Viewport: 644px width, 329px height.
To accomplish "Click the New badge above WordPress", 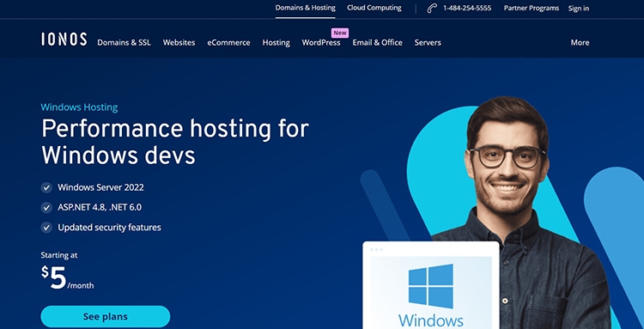I will pyautogui.click(x=340, y=33).
